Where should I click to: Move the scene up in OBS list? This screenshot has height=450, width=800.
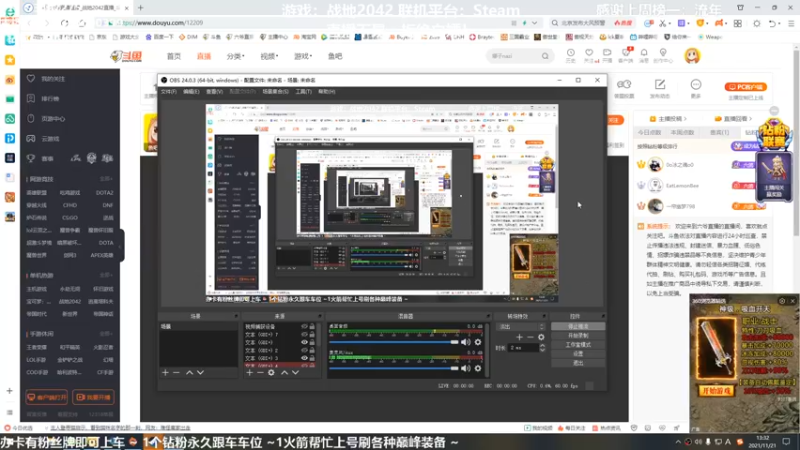[189, 372]
